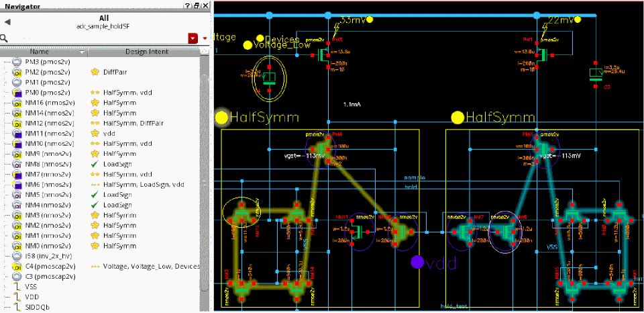Click the Navigator help question mark icon
Screen dimensions: 644x313
186,5
